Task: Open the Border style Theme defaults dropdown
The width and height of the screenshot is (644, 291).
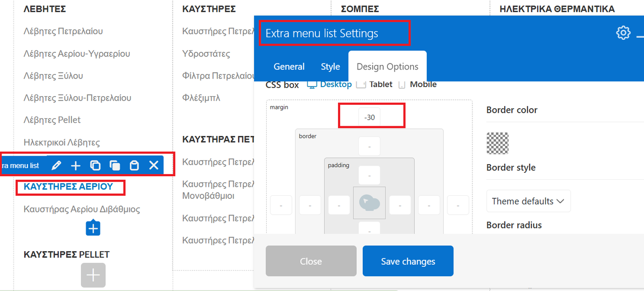Action: tap(528, 201)
